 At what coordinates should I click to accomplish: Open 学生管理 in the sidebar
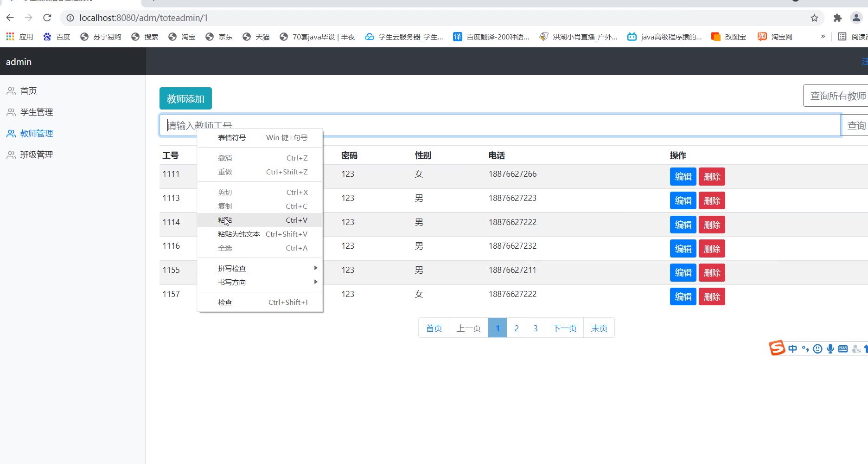click(36, 112)
